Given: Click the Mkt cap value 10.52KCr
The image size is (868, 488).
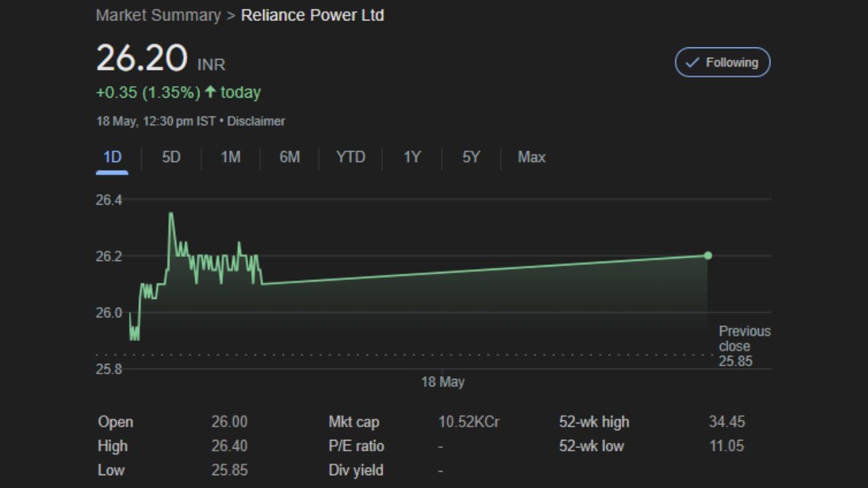Looking at the screenshot, I should tap(469, 422).
